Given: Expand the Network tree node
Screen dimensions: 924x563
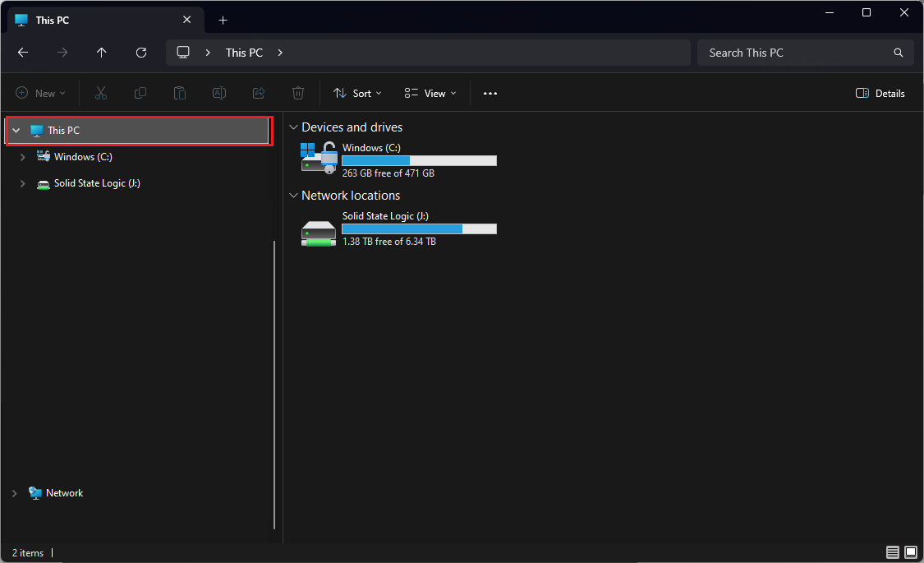Looking at the screenshot, I should click(x=15, y=493).
